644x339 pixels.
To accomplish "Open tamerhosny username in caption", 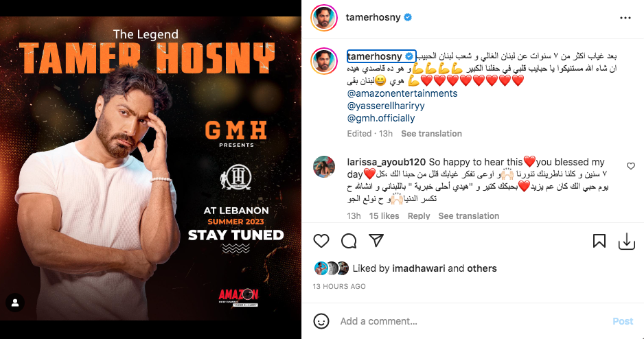I will [x=375, y=56].
